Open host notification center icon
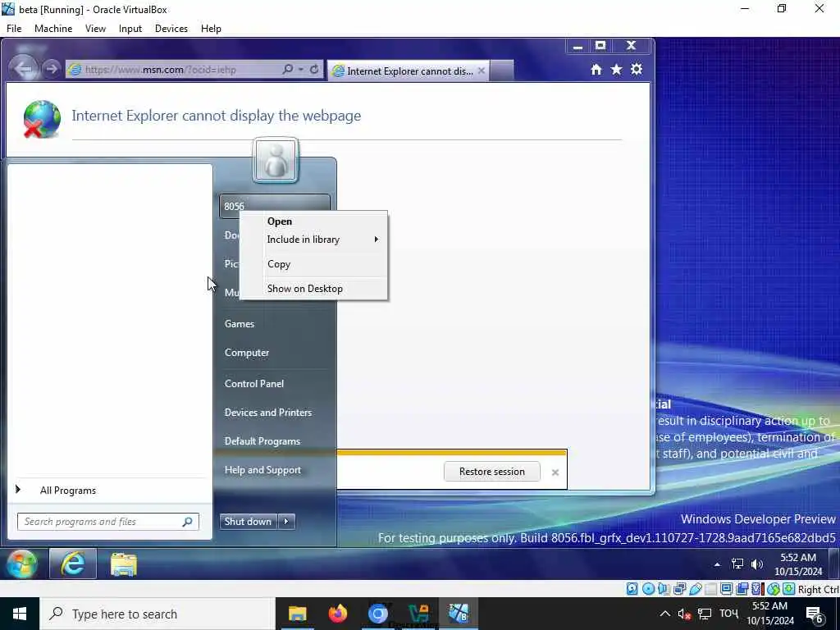The width and height of the screenshot is (840, 630). 815,614
